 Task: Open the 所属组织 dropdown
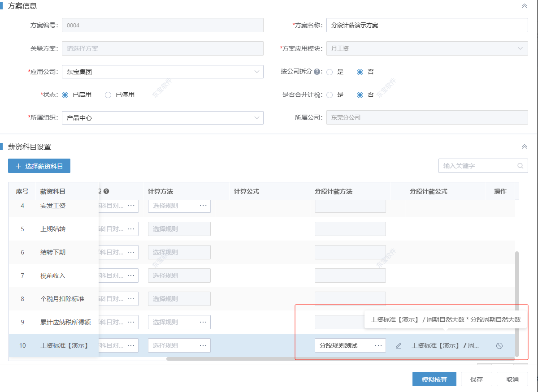162,118
